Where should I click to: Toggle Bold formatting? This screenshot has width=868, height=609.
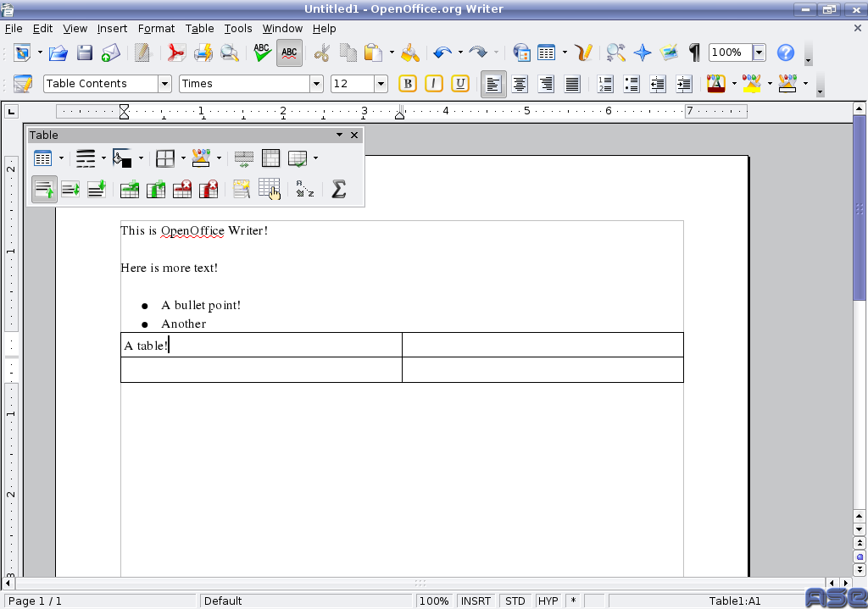[408, 84]
